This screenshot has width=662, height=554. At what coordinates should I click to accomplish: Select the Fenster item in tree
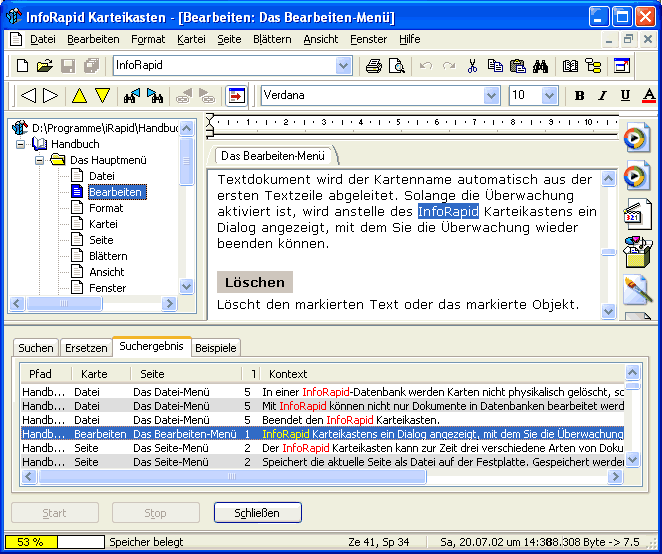click(107, 288)
